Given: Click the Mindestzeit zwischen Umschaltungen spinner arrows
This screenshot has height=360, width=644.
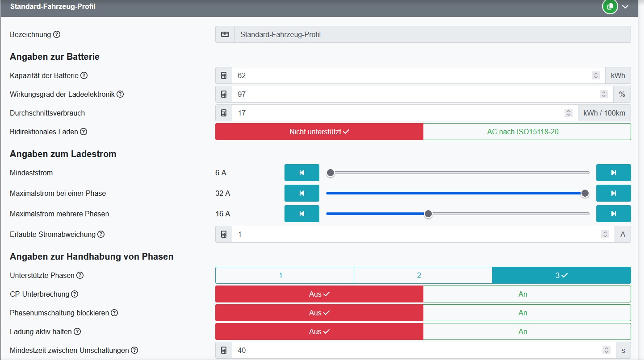Looking at the screenshot, I should (606, 350).
